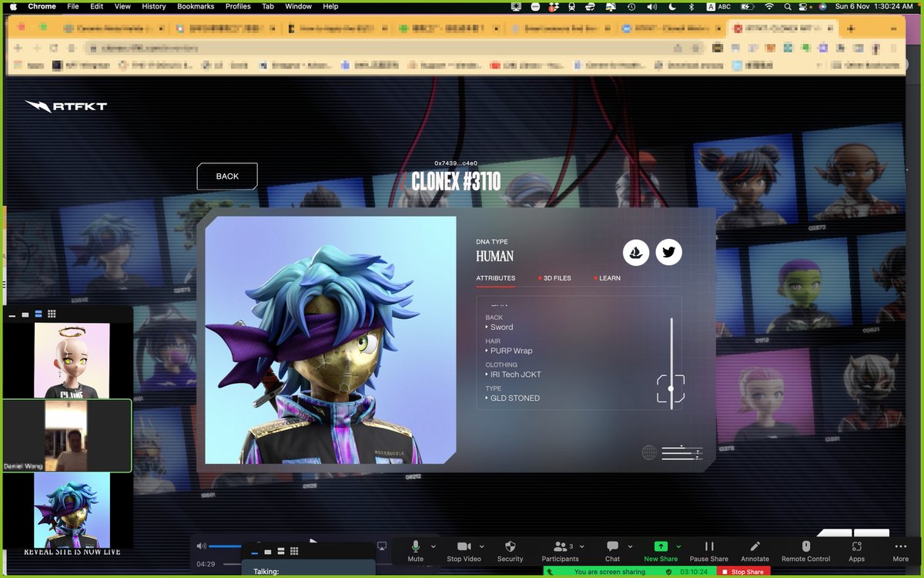
Task: Open Spotlight search in the menu bar
Action: click(x=788, y=6)
